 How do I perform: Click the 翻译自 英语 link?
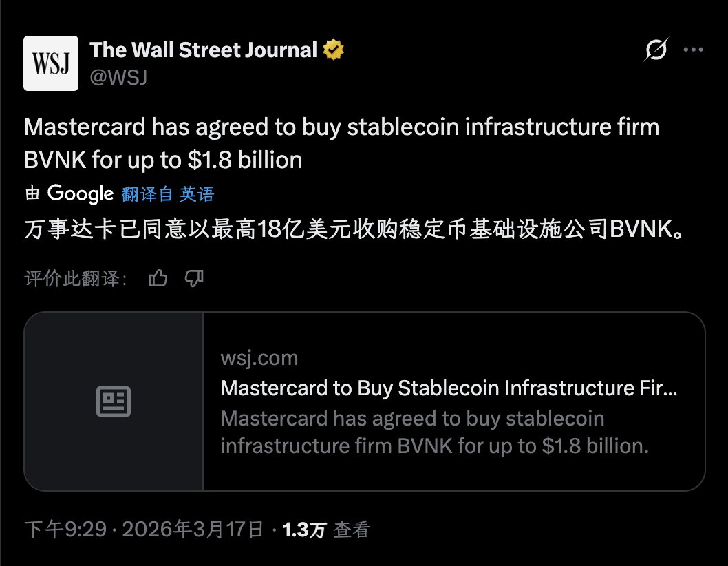point(168,194)
